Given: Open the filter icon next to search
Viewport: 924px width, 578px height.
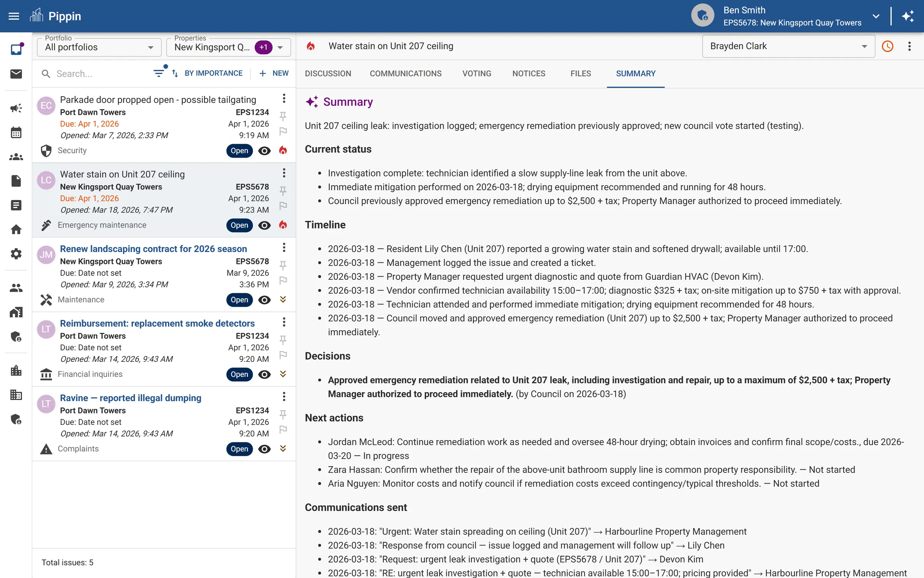Looking at the screenshot, I should (159, 73).
